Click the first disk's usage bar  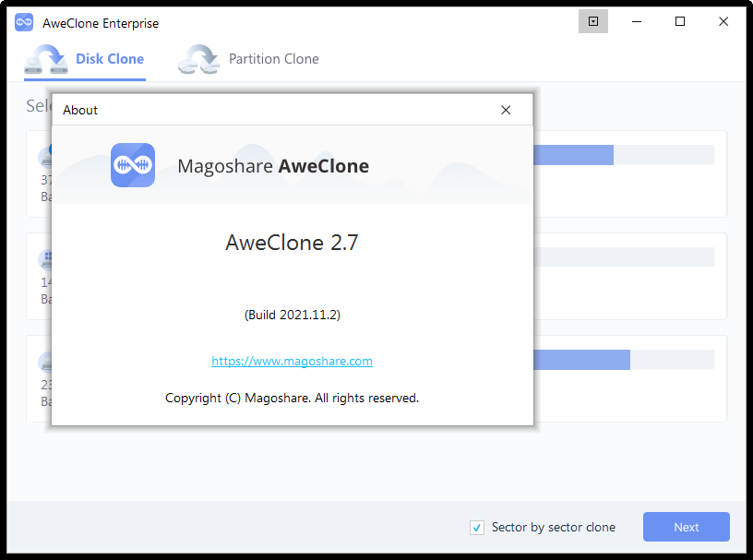pyautogui.click(x=624, y=155)
